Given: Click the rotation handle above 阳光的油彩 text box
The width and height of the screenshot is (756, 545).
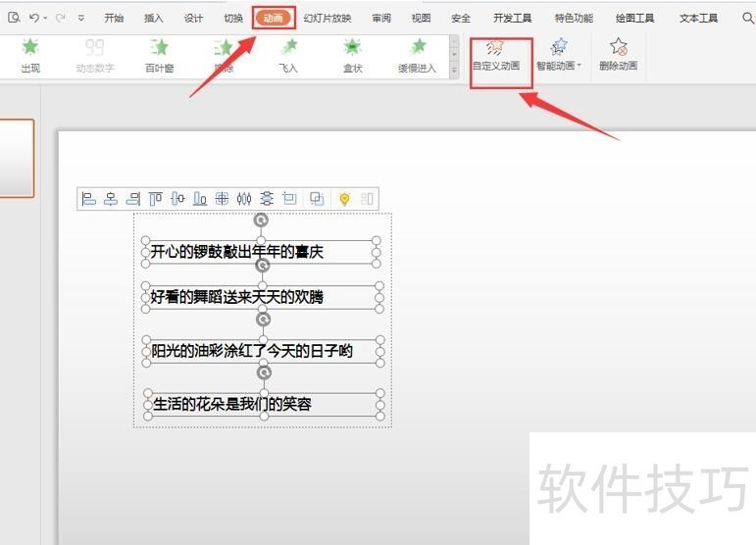Looking at the screenshot, I should pos(263,320).
